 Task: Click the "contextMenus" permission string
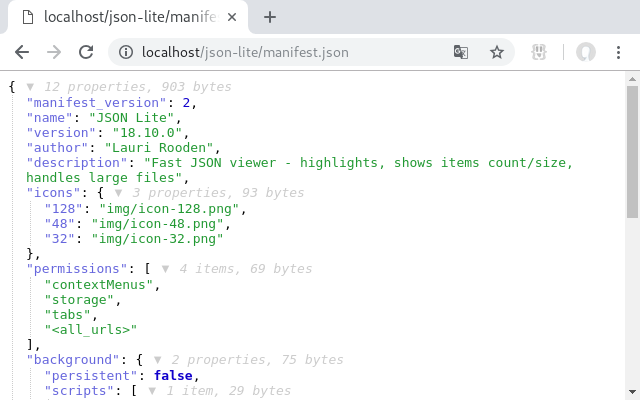[x=99, y=285]
